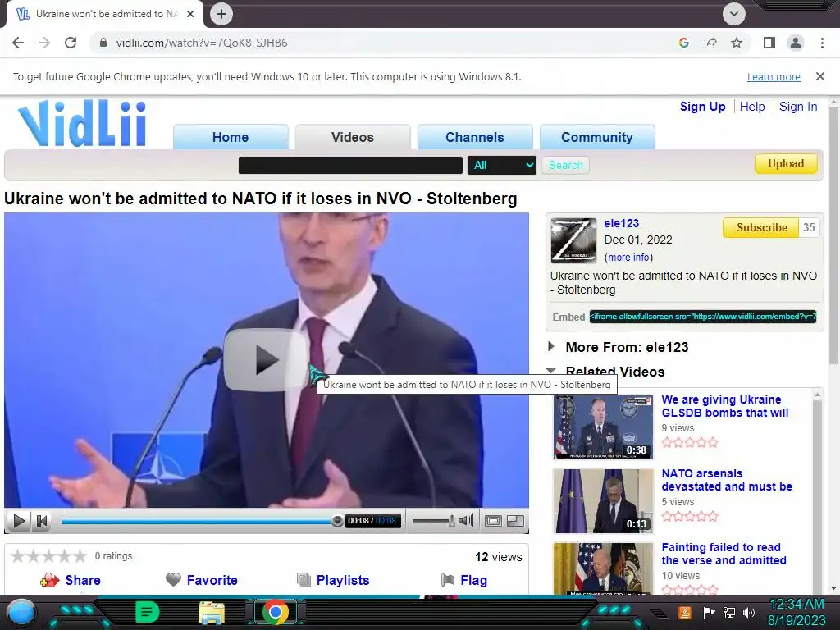Open 'We are giving Ukraine GLSDB' thumbnail
The image size is (840, 630).
[603, 427]
